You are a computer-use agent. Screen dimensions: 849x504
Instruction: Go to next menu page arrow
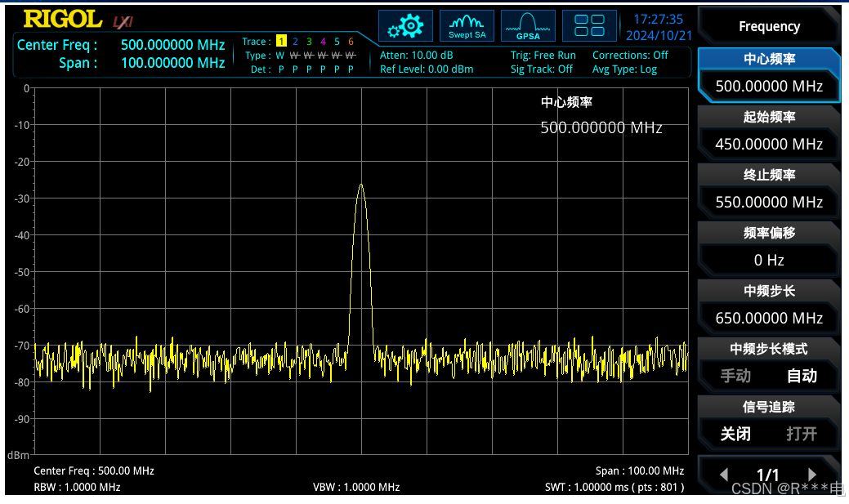click(x=811, y=475)
